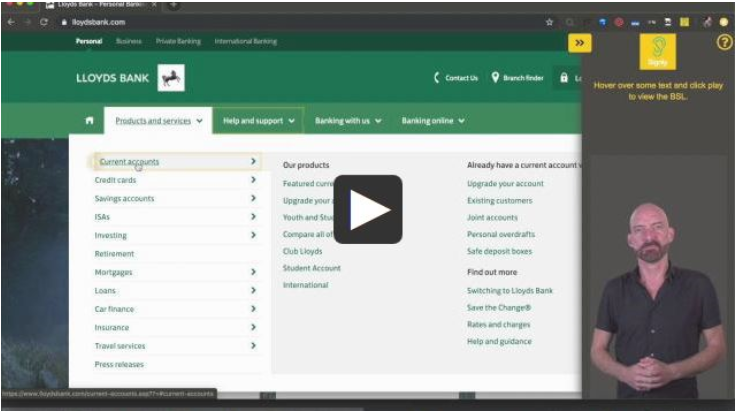This screenshot has width=737, height=411.
Task: Reload the page with the refresh icon
Action: point(44,22)
